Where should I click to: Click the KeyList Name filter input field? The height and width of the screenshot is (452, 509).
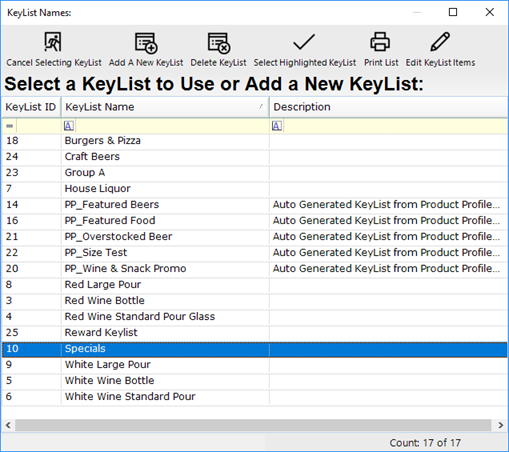click(x=171, y=126)
